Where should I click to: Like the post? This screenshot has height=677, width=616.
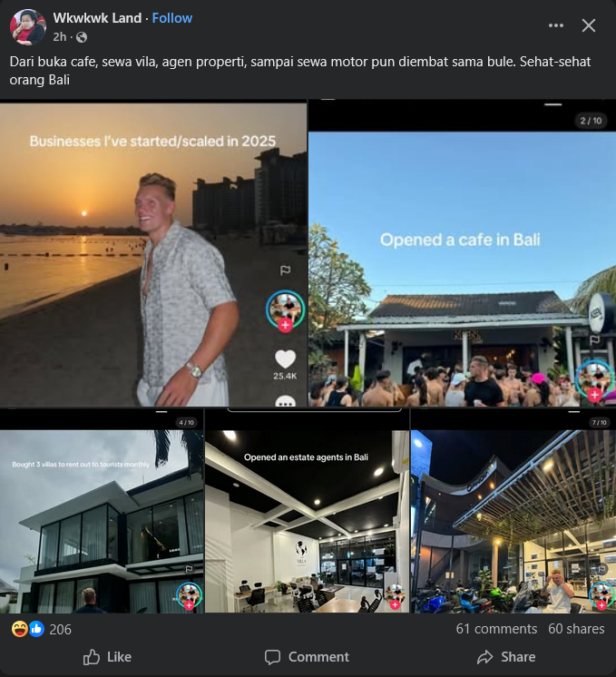(107, 657)
